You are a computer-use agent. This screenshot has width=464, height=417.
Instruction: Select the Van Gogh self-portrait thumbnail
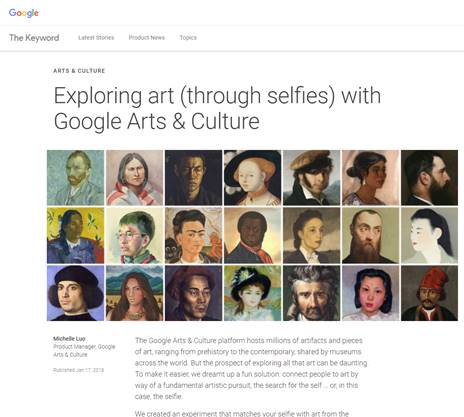click(x=76, y=178)
